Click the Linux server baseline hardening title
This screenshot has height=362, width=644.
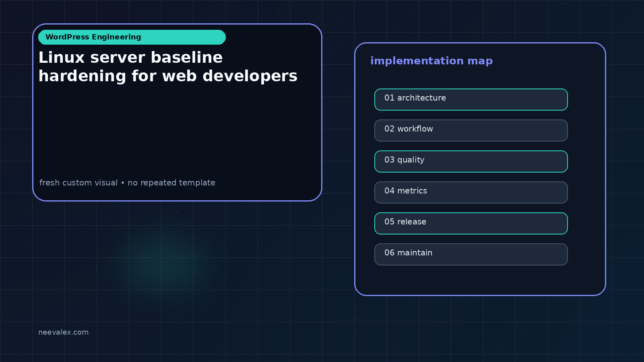point(168,67)
